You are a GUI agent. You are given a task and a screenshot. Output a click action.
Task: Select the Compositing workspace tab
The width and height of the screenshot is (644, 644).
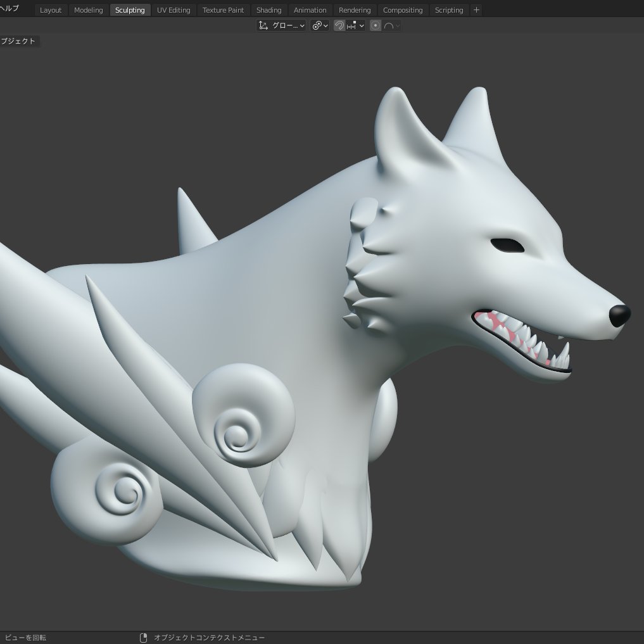(403, 10)
